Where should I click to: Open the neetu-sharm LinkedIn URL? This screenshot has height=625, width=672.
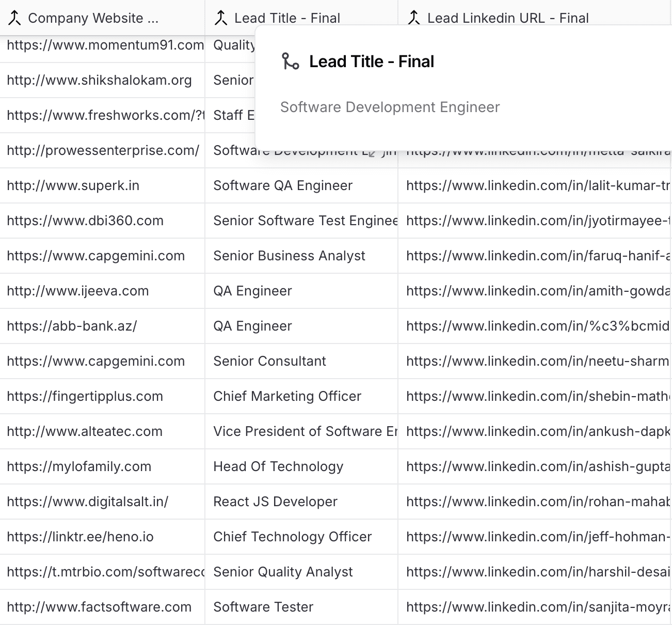click(x=535, y=361)
